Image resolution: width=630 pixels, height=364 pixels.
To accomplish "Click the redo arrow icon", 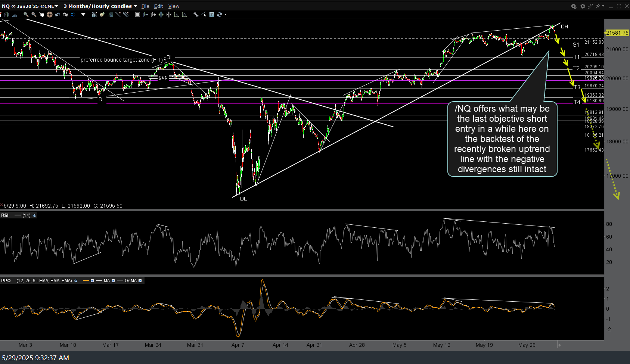I will 65,15.
